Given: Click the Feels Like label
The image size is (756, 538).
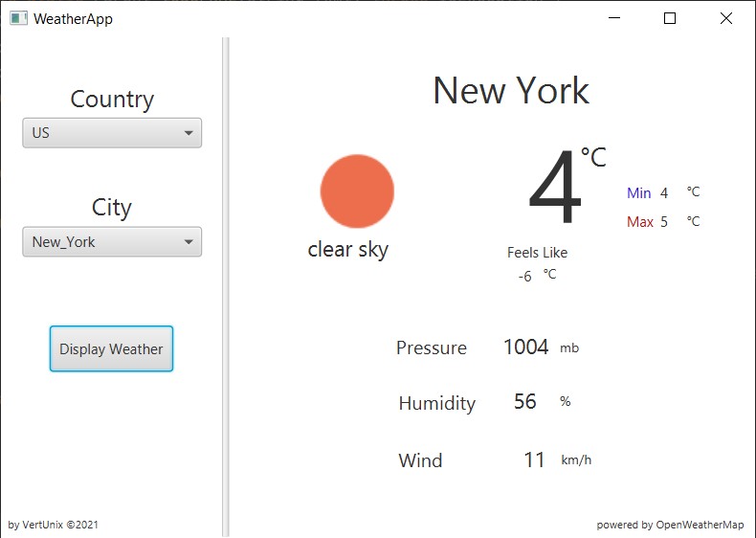Looking at the screenshot, I should [537, 253].
